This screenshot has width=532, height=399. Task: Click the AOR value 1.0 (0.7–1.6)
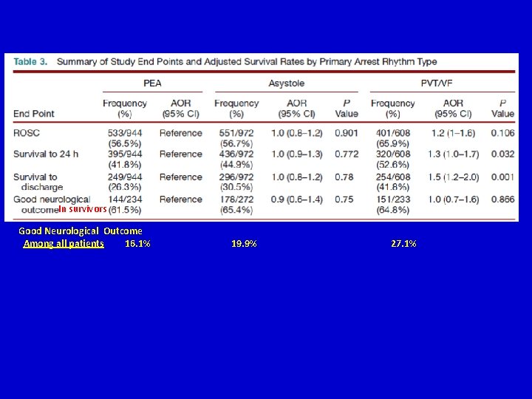pos(453,199)
